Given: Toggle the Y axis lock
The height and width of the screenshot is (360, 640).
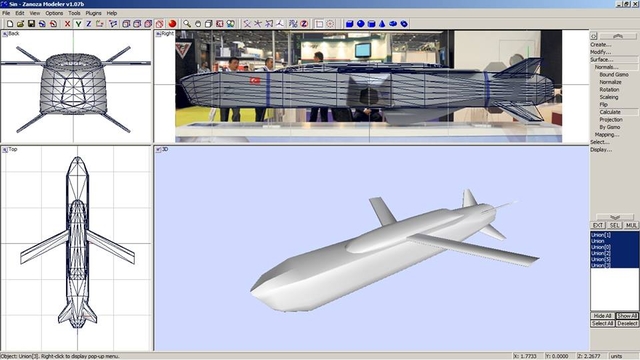Looking at the screenshot, I should tap(78, 24).
